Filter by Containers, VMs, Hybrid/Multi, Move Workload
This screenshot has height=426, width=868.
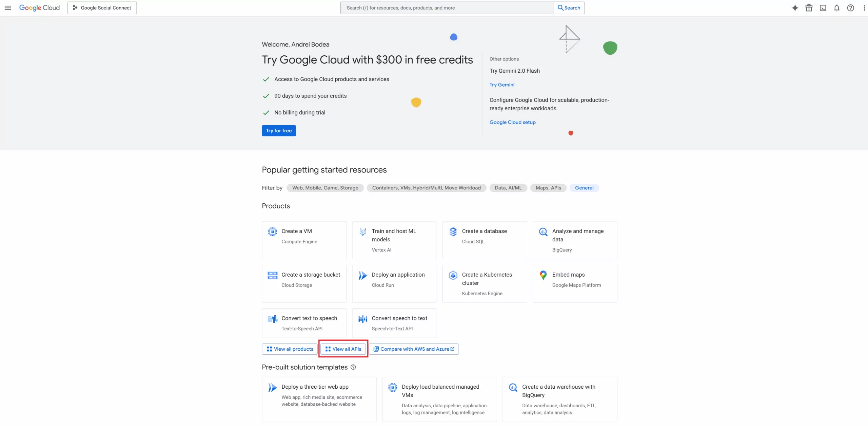(x=427, y=188)
